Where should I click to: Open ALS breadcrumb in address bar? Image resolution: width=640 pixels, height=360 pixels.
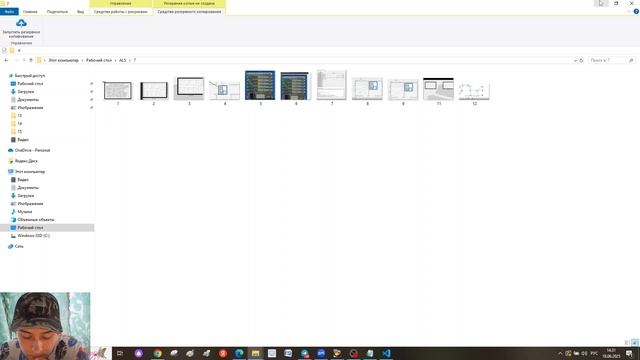tap(122, 60)
